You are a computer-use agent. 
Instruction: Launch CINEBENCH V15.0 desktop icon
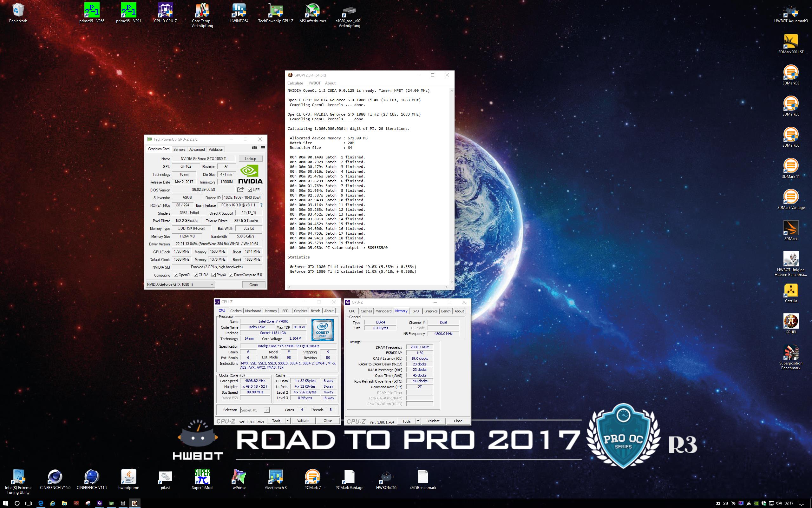55,479
